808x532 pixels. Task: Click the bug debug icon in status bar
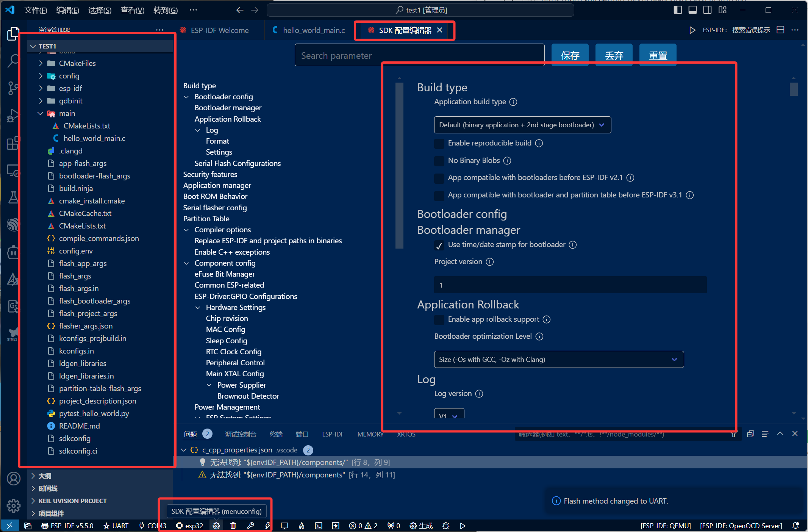(x=446, y=526)
